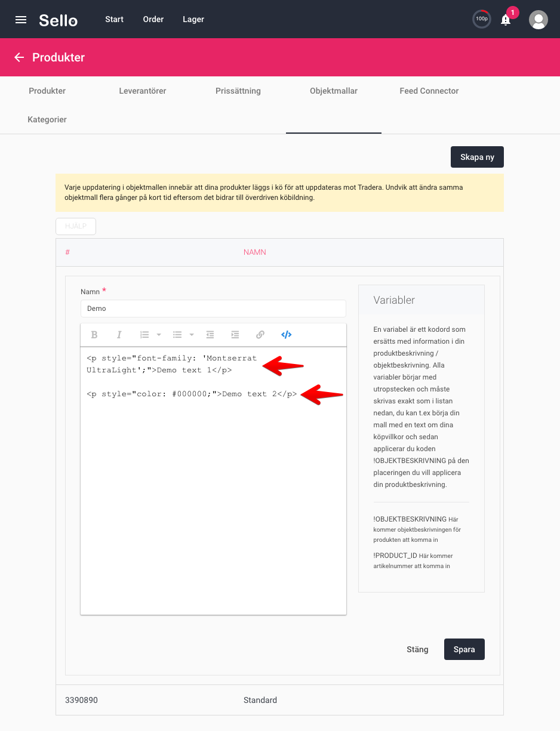
Task: Open the user profile avatar
Action: pyautogui.click(x=539, y=20)
